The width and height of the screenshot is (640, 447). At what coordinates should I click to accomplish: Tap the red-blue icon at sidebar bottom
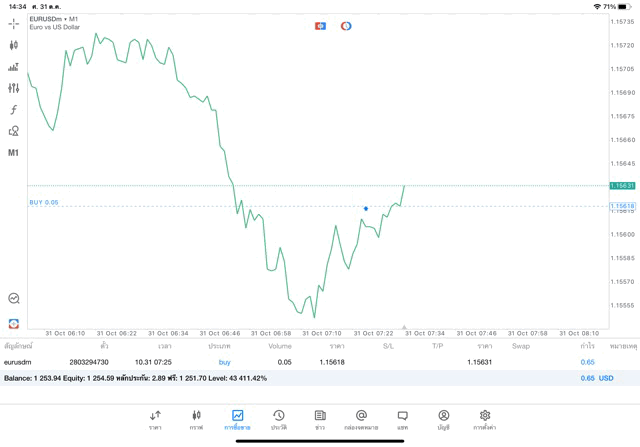(x=14, y=323)
